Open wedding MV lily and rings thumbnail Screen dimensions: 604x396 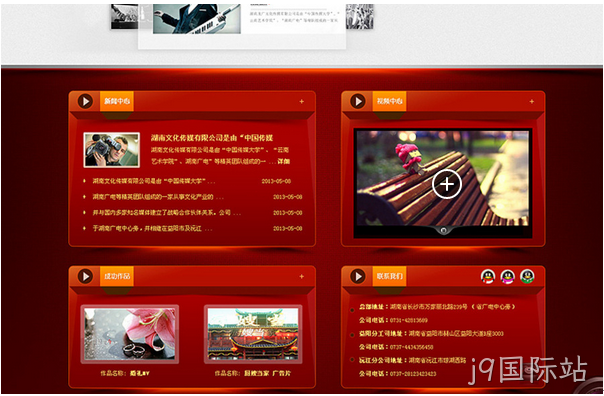coord(130,334)
